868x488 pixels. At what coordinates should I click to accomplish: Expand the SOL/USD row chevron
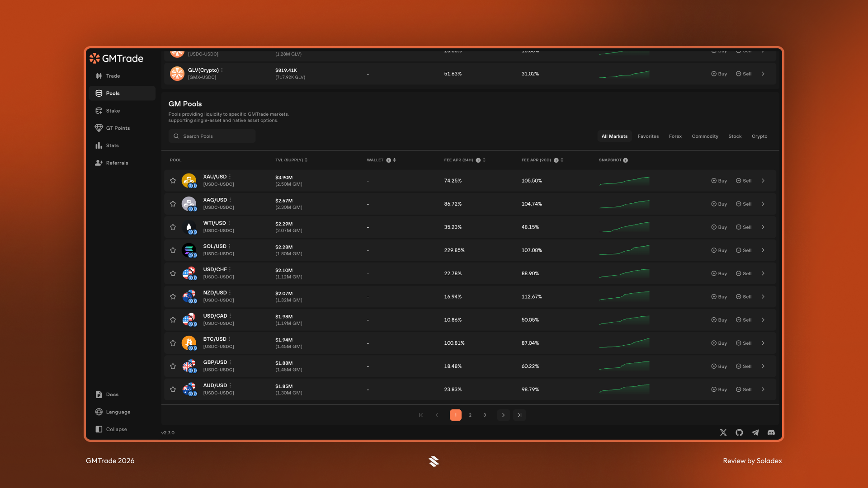click(763, 250)
